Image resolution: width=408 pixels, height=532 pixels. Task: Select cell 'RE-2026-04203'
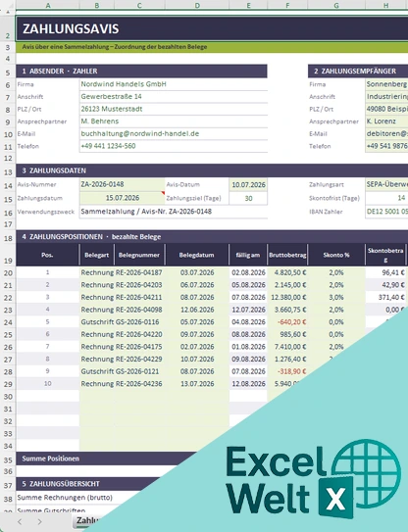pos(139,285)
